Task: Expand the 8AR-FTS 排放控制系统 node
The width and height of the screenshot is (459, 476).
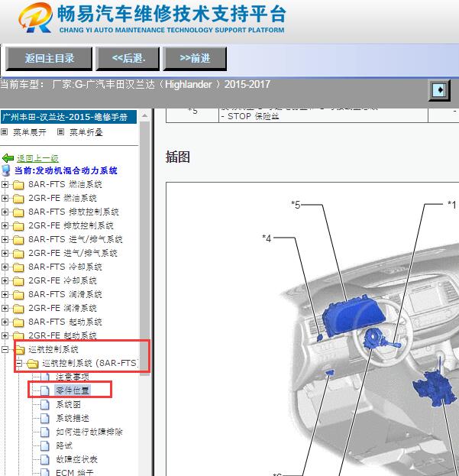Action: 5,212
